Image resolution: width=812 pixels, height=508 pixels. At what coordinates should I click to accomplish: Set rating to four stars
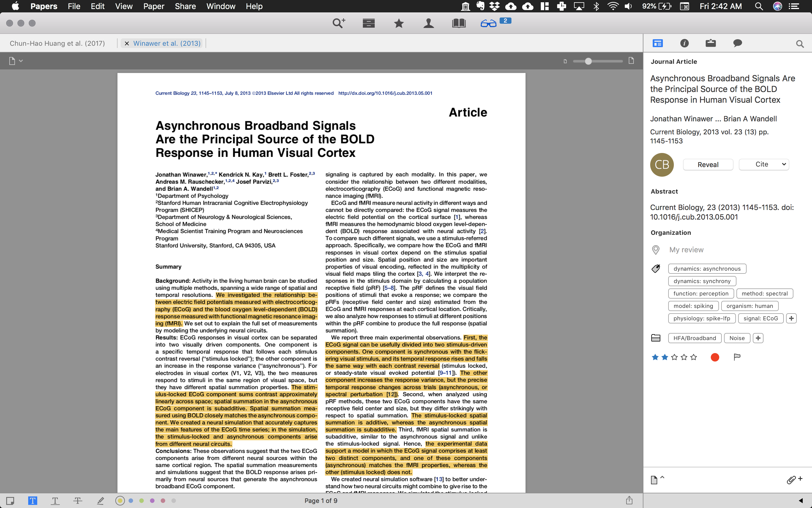684,357
